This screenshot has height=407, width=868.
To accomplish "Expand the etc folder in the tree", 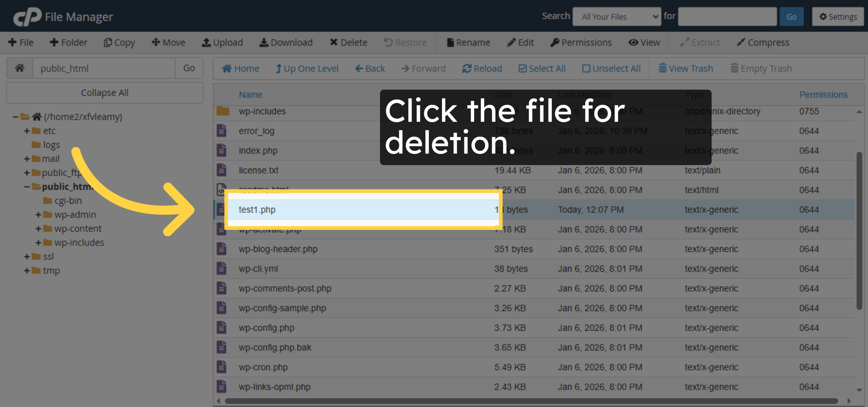I will pyautogui.click(x=26, y=130).
